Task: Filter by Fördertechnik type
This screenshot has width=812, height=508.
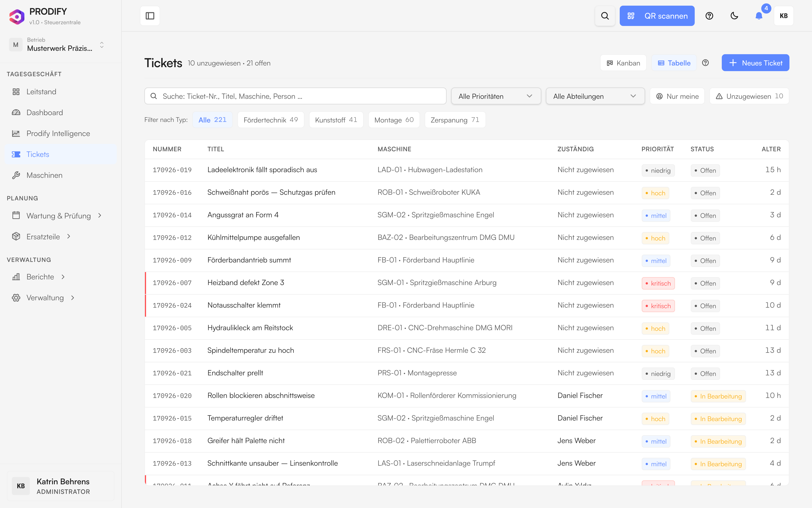Action: coord(271,120)
